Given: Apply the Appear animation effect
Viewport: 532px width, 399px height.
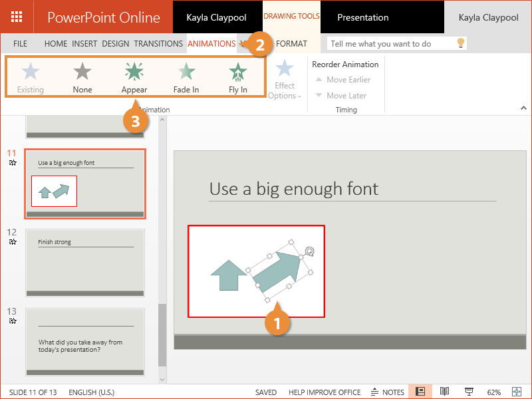Looking at the screenshot, I should click(134, 77).
